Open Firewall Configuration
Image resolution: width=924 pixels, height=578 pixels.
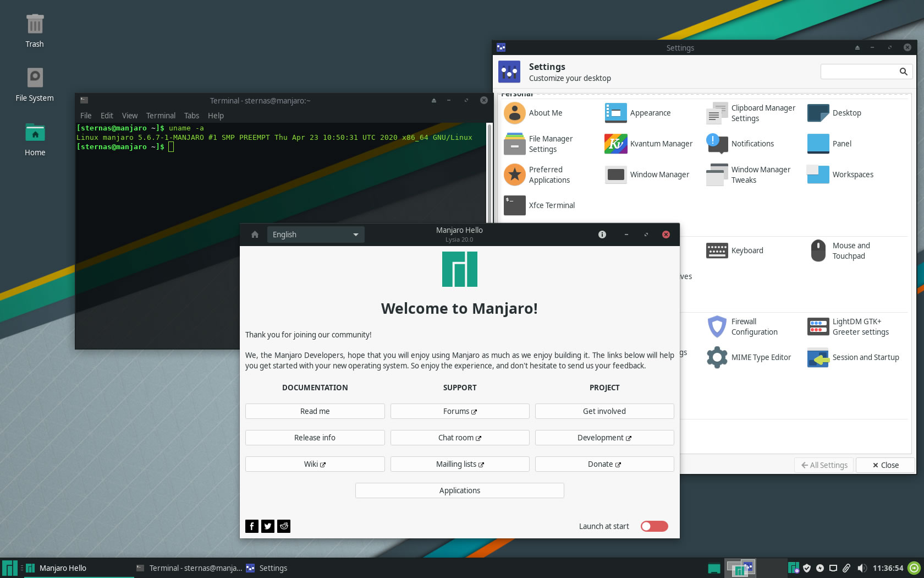click(742, 326)
